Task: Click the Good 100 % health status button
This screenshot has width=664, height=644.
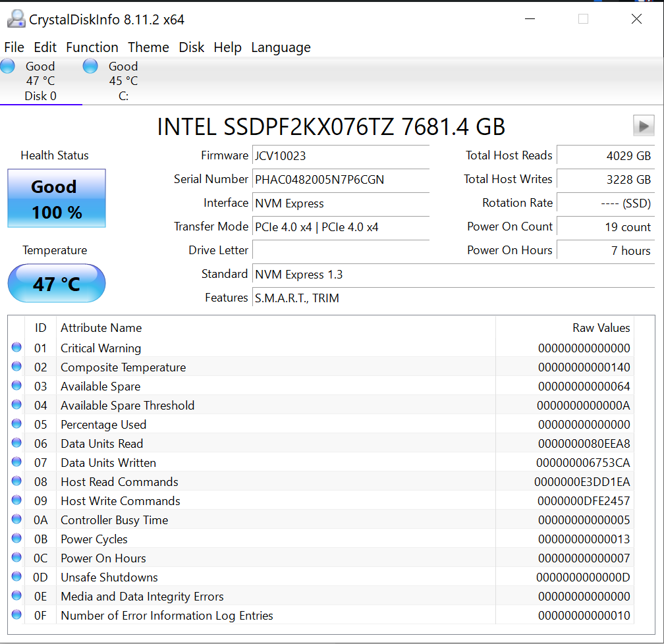Action: click(57, 199)
